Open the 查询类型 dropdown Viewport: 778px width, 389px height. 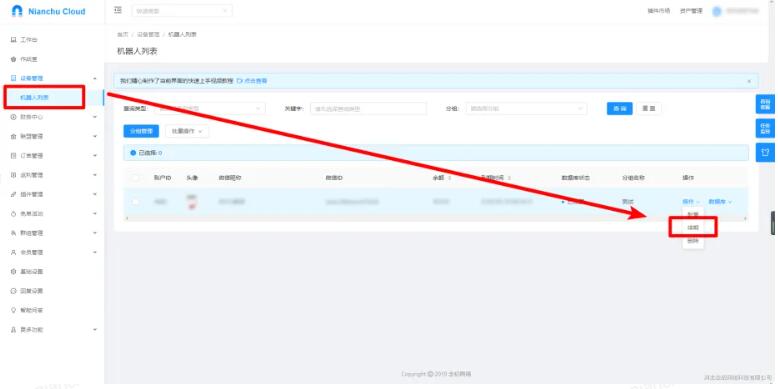click(x=210, y=108)
